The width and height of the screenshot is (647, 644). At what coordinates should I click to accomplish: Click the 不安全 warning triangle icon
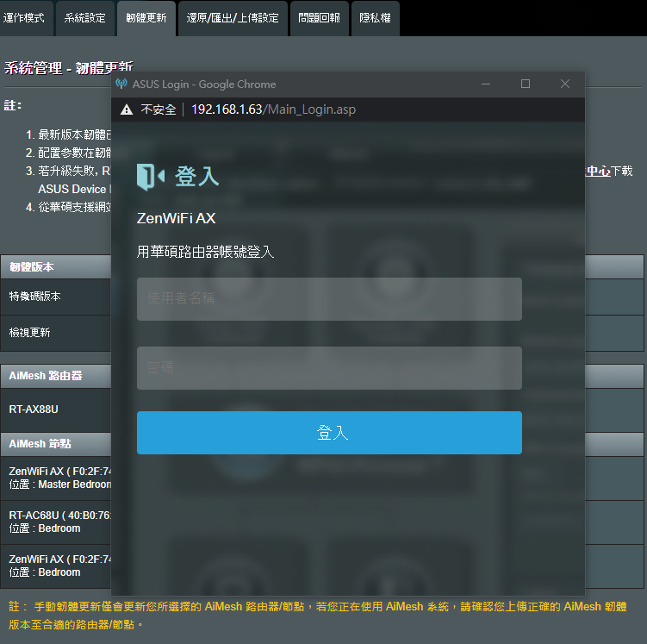point(127,109)
